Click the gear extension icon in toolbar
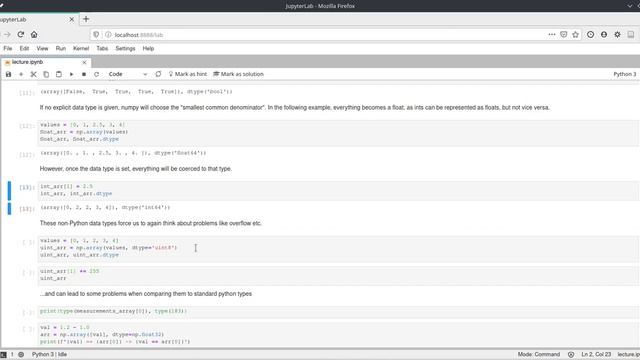Screen dimensions: 640x360 coord(618,35)
